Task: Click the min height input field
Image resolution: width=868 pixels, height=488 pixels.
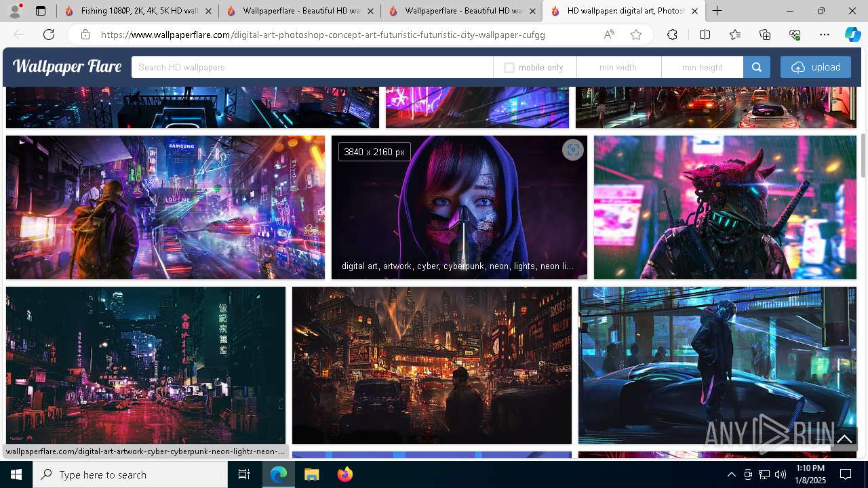Action: tap(703, 67)
